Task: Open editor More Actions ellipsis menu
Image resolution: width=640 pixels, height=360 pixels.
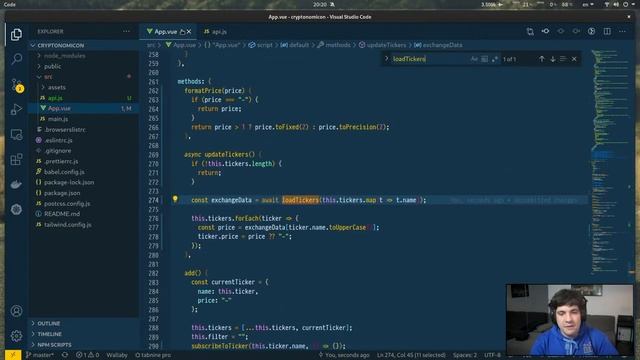Action: 622,31
